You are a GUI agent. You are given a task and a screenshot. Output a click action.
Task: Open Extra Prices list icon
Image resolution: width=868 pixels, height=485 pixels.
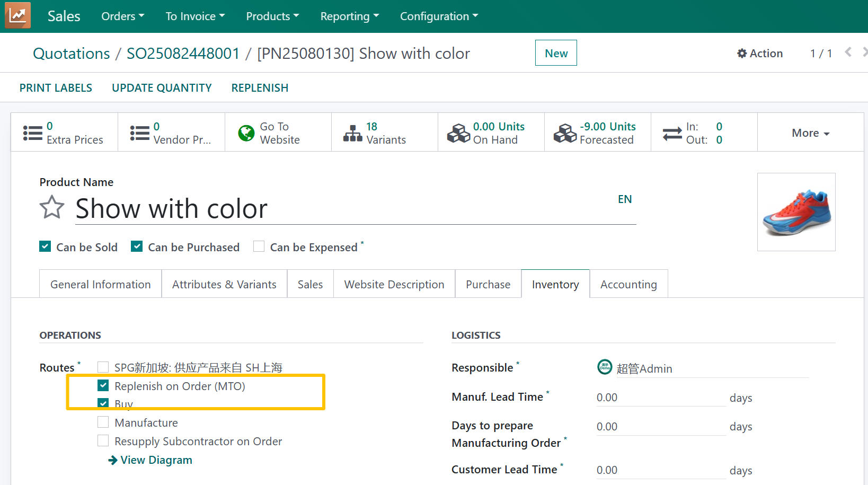(32, 133)
